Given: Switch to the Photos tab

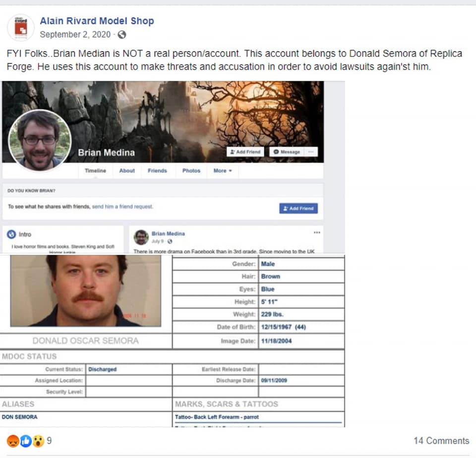Looking at the screenshot, I should coord(191,171).
